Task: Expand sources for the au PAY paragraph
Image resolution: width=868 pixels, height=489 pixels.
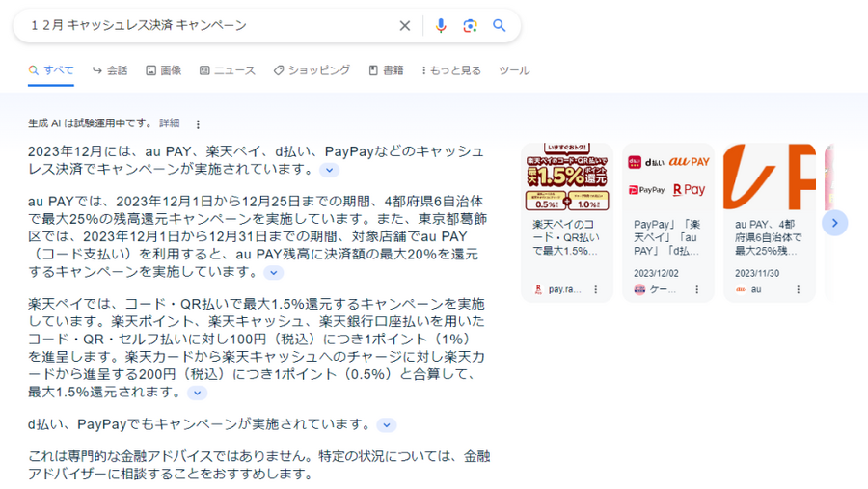Action: point(274,272)
